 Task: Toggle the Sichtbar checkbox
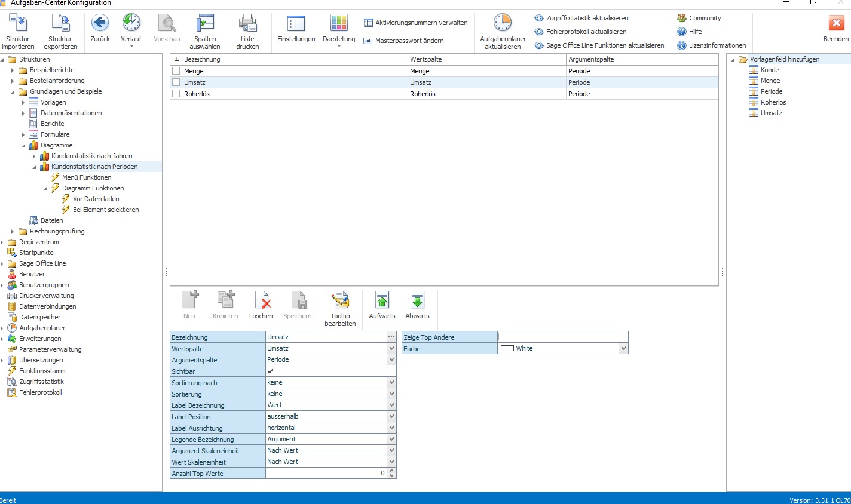[x=271, y=371]
